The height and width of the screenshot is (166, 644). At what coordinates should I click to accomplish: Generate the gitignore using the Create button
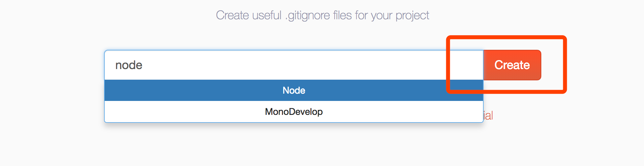click(512, 65)
